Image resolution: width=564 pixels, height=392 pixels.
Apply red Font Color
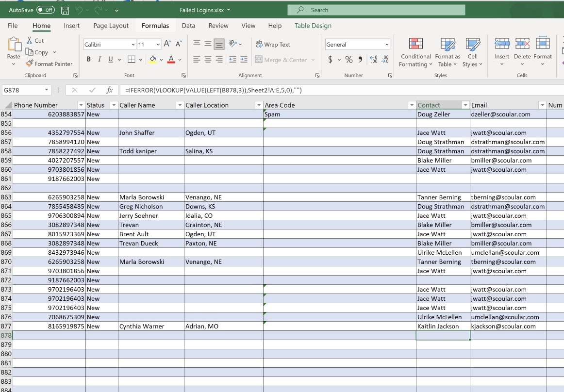(171, 59)
